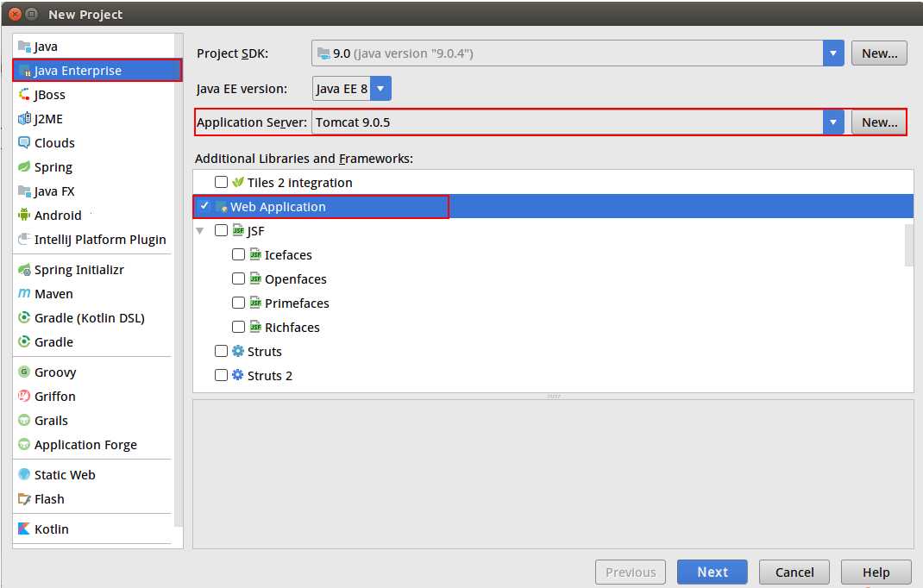Select the Spring leaf icon
Screen dimensions: 923x588
tap(24, 166)
